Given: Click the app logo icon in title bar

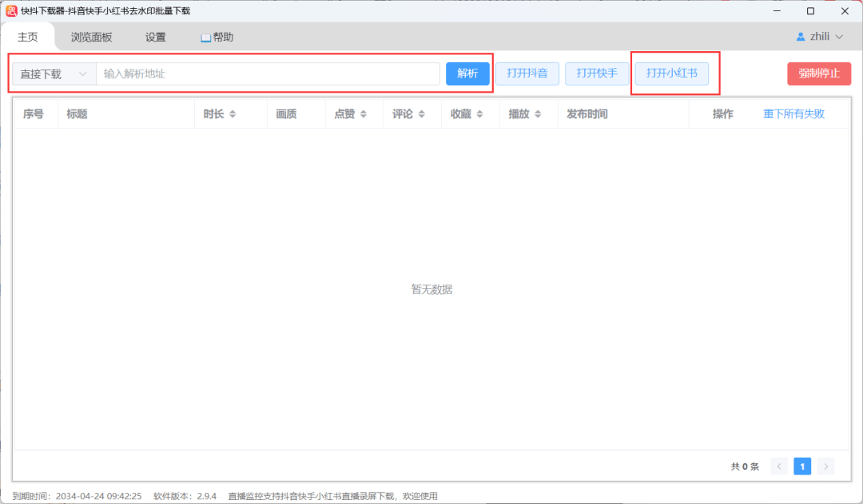Looking at the screenshot, I should pyautogui.click(x=11, y=11).
